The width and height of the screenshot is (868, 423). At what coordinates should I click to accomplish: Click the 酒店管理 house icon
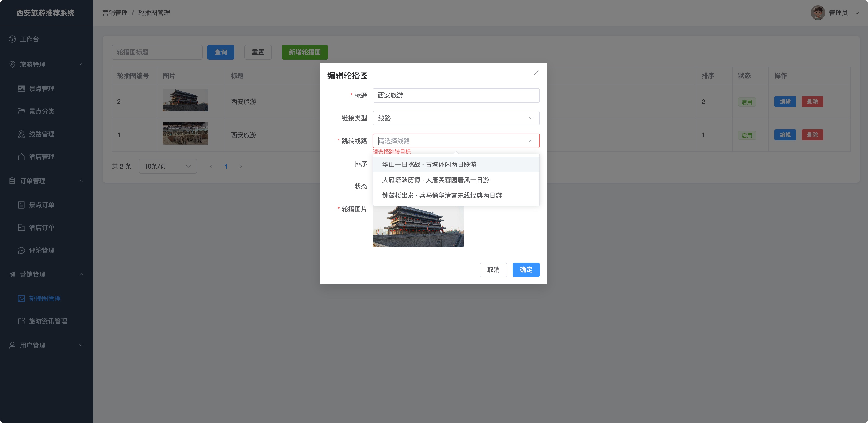pos(21,157)
